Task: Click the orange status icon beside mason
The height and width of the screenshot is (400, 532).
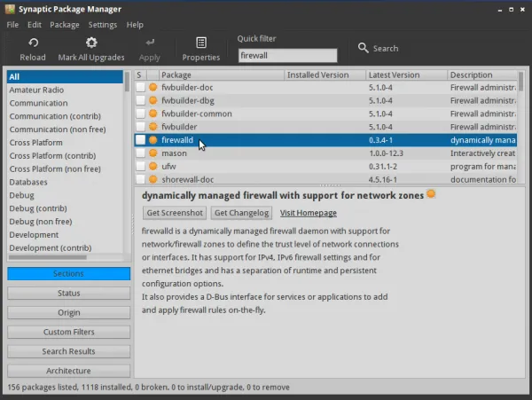Action: [x=153, y=153]
